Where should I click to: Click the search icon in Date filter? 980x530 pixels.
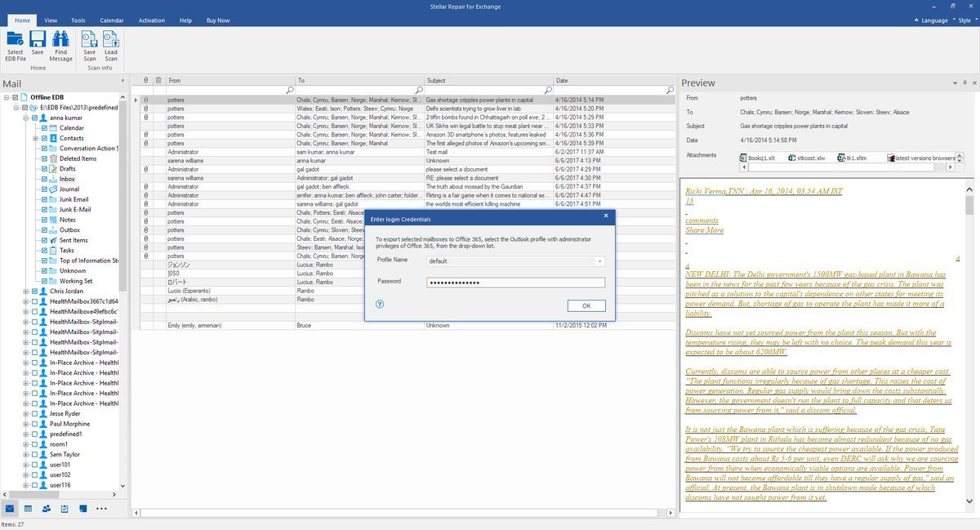pyautogui.click(x=670, y=90)
